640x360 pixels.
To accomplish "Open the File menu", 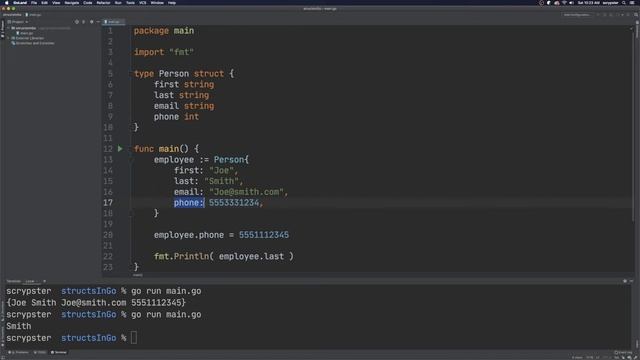I will [34, 2].
